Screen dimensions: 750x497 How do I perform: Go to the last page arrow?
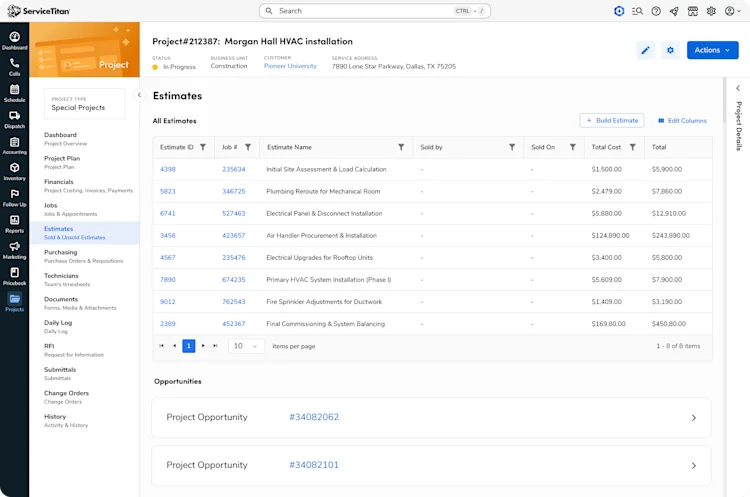coord(215,346)
